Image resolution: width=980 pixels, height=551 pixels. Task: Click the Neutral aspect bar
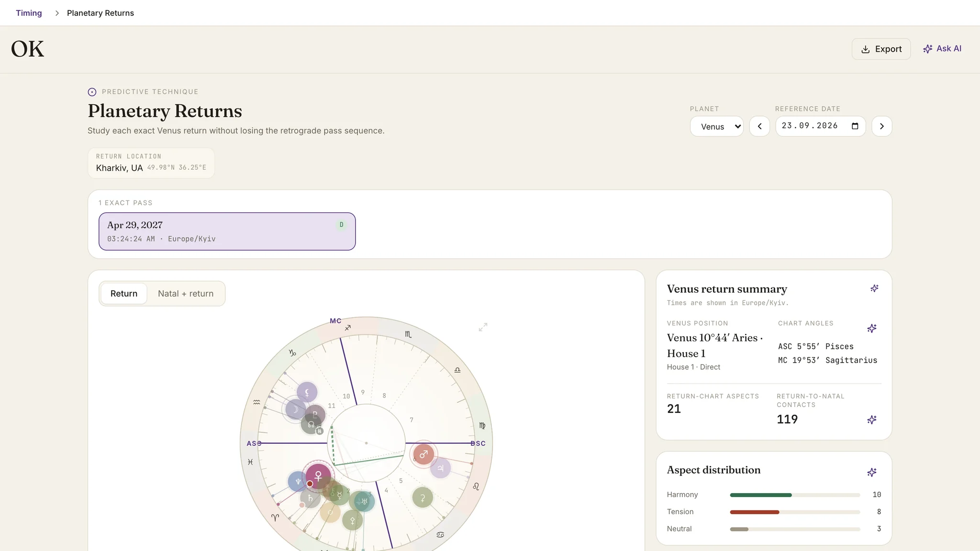pos(795,529)
